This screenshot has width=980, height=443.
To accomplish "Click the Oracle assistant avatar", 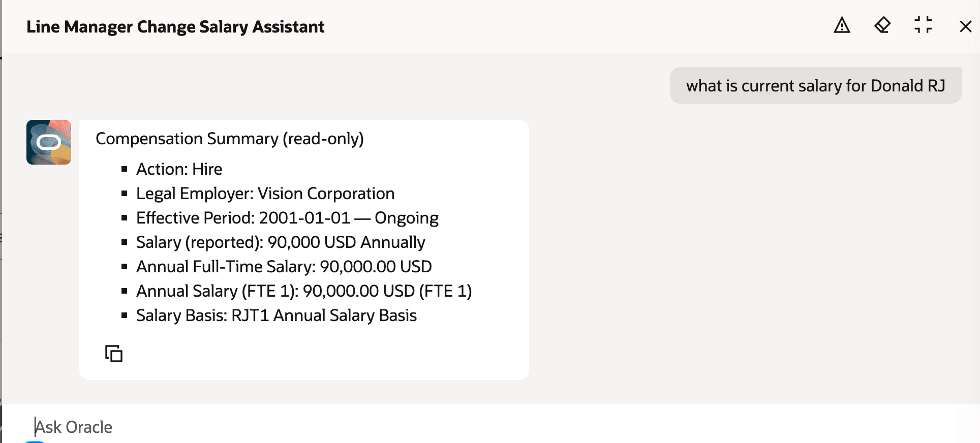I will pos(48,142).
